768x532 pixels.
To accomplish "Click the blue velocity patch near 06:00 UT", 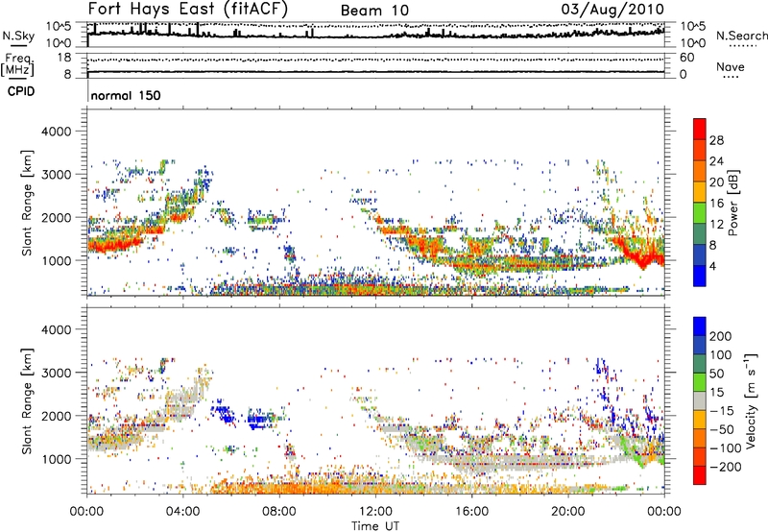I will click(x=224, y=413).
